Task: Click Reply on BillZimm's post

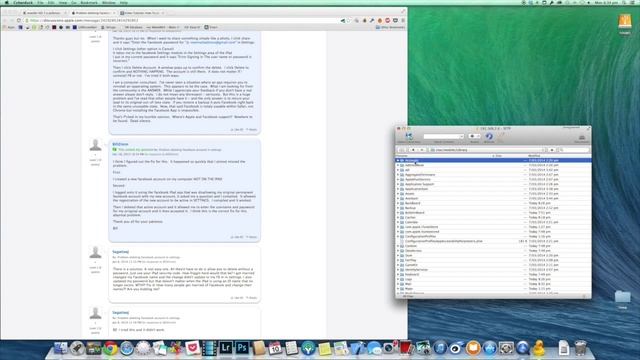Action: point(251,237)
